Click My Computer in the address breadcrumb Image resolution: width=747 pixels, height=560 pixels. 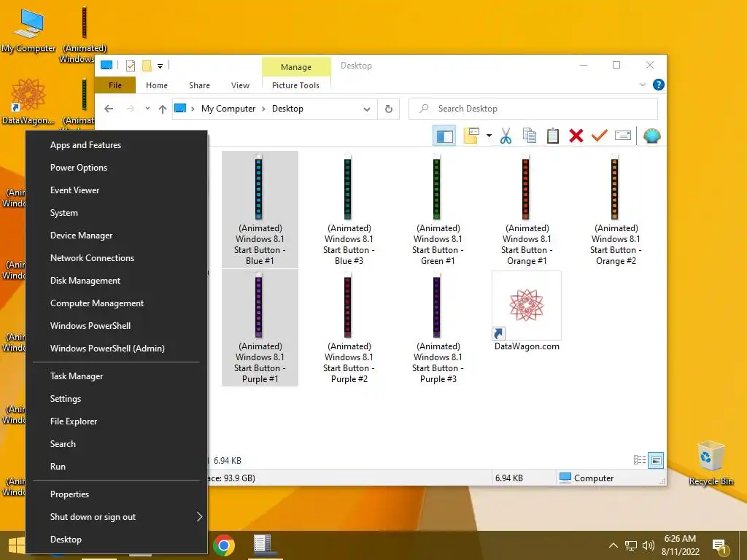(228, 109)
